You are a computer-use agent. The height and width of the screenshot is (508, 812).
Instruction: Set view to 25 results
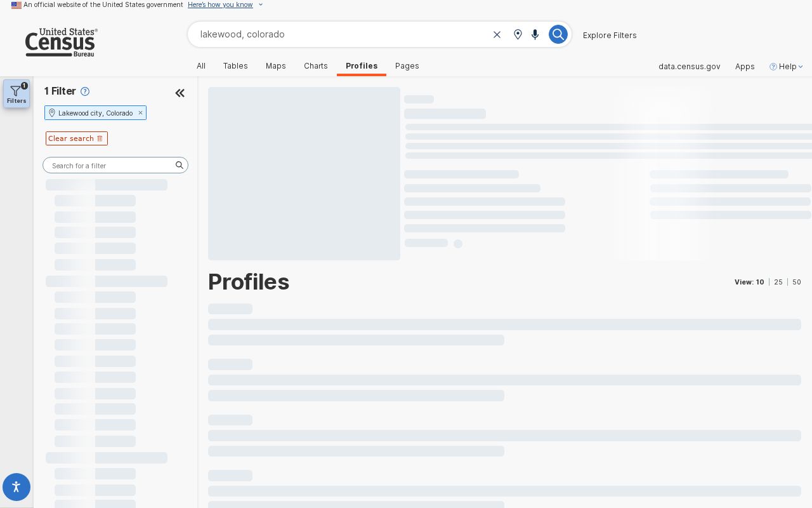(x=778, y=282)
